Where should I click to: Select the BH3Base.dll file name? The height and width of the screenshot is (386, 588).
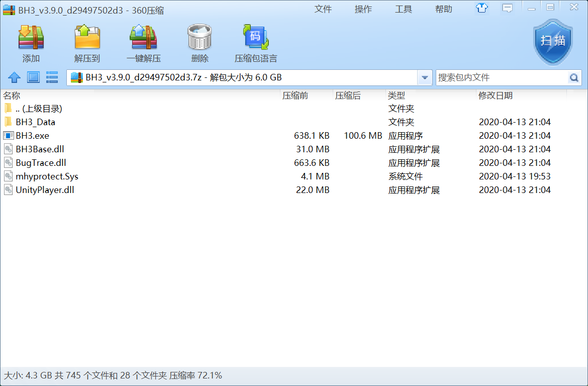[x=40, y=149]
